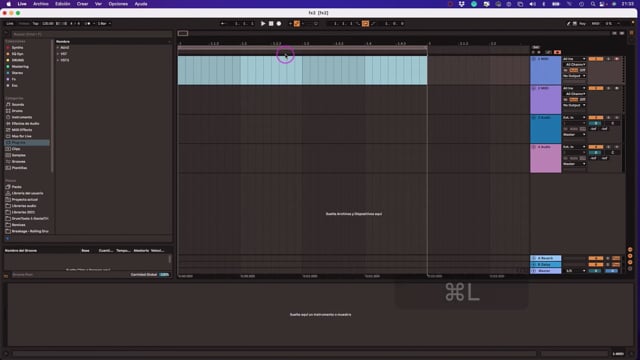Open 1 MIDI track No Output dropdown

[574, 76]
